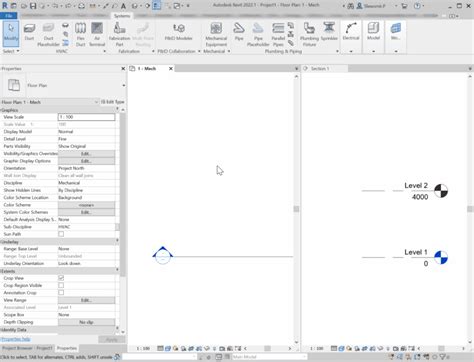The width and height of the screenshot is (474, 362).
Task: Expand the HVAC panel launcher arrow
Action: [104, 51]
